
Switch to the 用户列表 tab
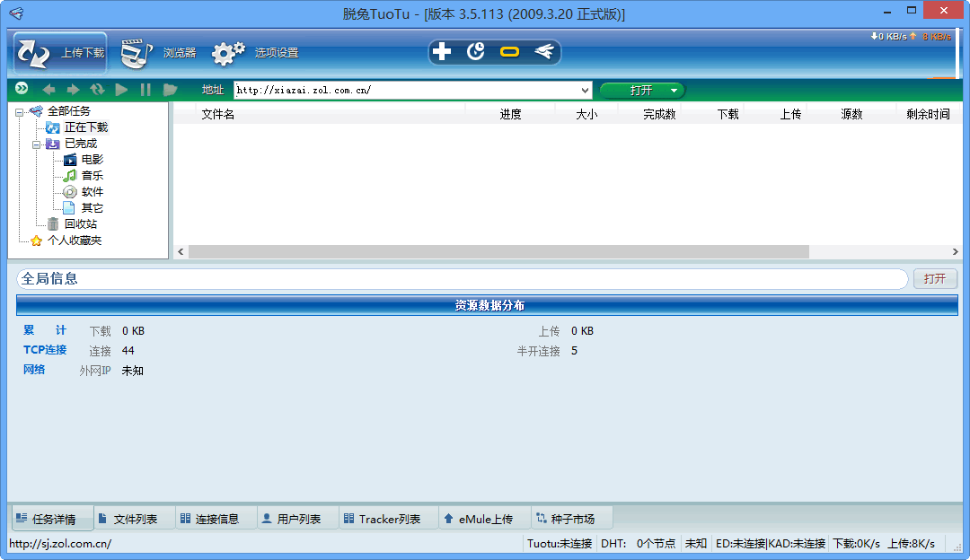click(x=298, y=519)
